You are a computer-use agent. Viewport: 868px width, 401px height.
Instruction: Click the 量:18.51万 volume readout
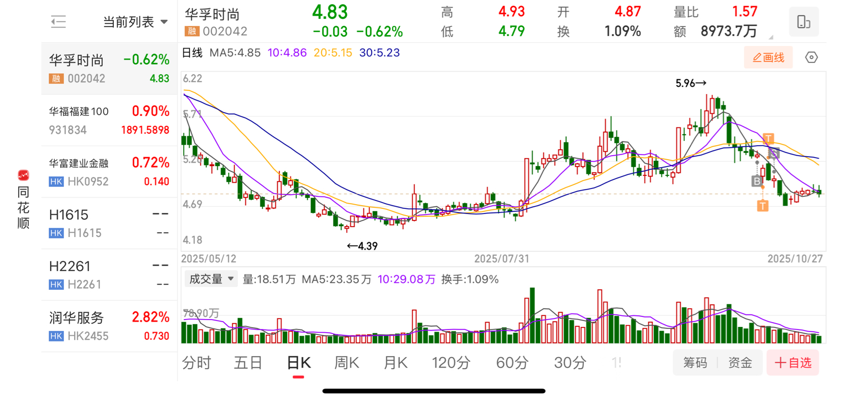pos(269,279)
